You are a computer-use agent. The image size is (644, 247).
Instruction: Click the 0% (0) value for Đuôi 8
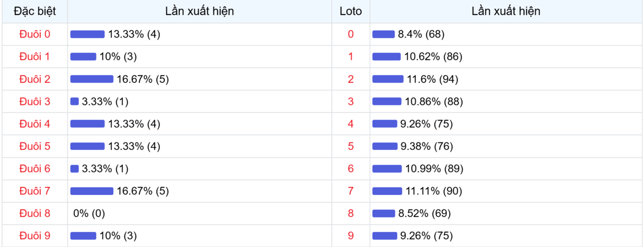89,213
